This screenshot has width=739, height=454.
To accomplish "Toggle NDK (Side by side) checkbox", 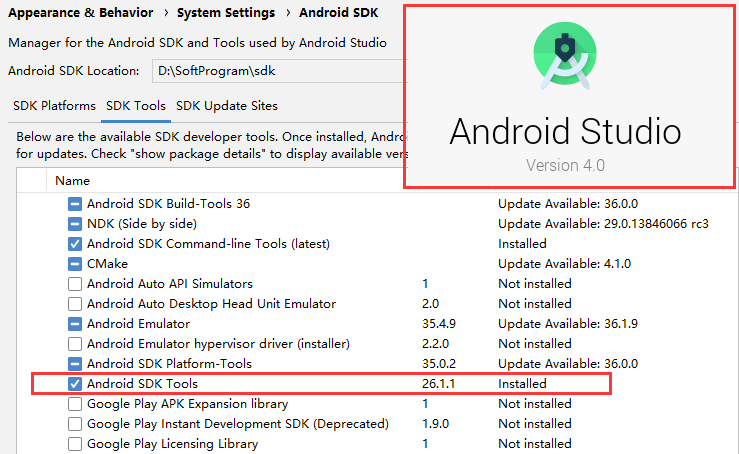I will coord(74,224).
